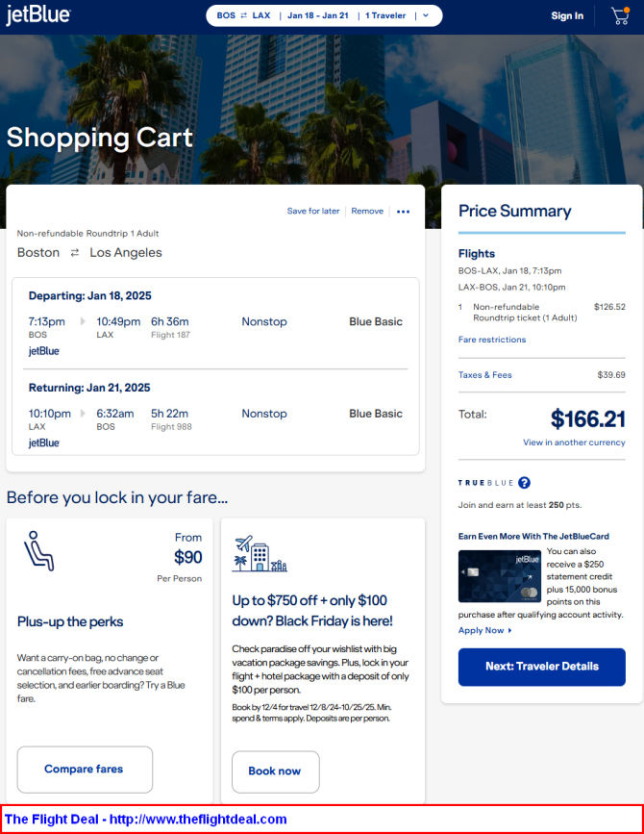Click Save for later link
The width and height of the screenshot is (644, 834).
coord(313,211)
